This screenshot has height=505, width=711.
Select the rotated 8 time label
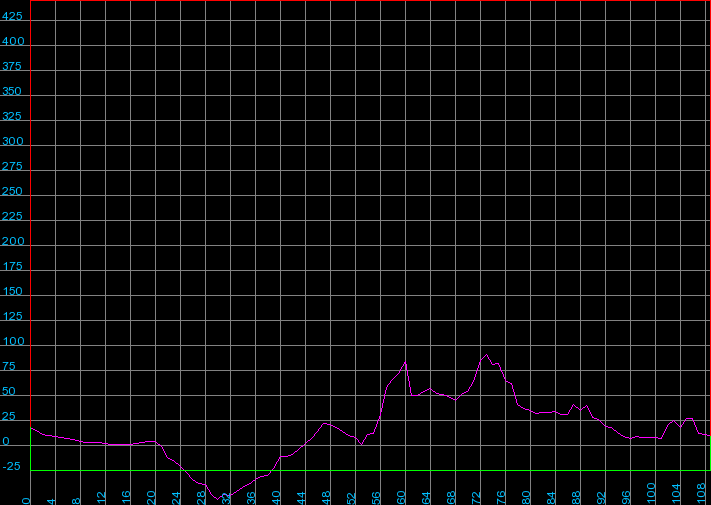(x=76, y=500)
